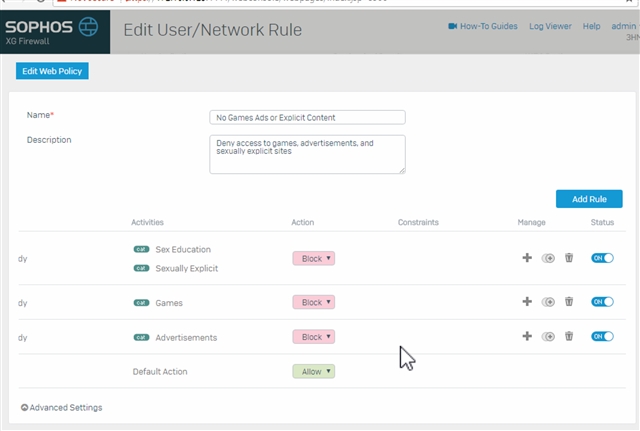Click the Add Rule button
640x431 pixels.
pyautogui.click(x=589, y=199)
